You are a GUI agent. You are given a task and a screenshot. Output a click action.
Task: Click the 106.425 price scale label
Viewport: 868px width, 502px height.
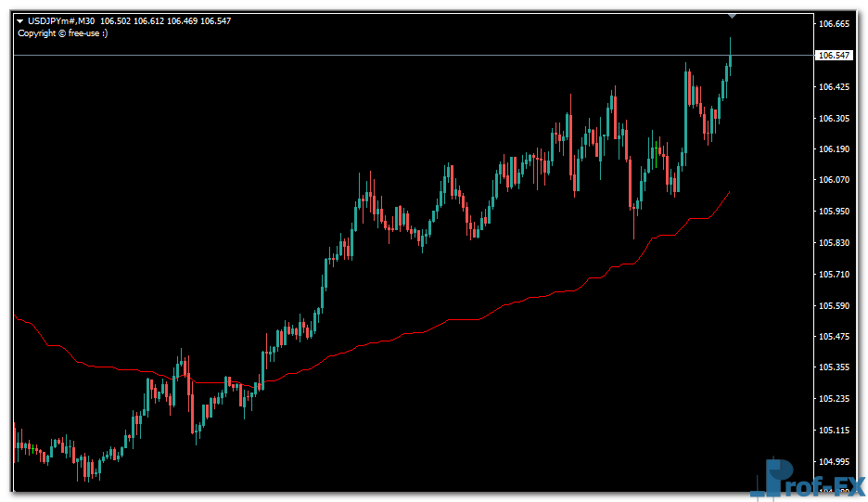pos(835,87)
